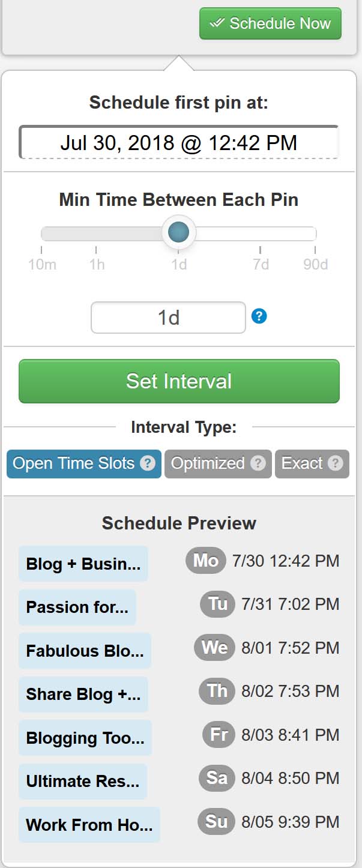Select Optimized interval type
362x868 pixels.
tap(218, 463)
